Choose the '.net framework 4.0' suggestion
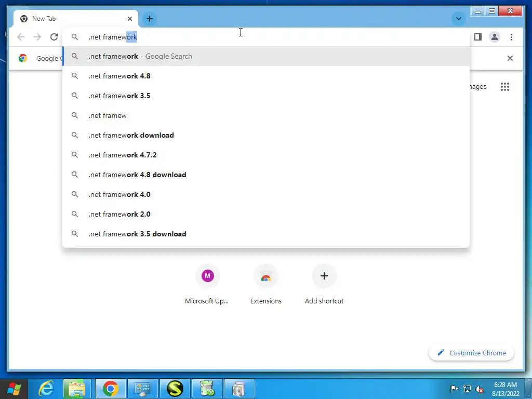Screen dimensions: 532x399 [x=266, y=194]
